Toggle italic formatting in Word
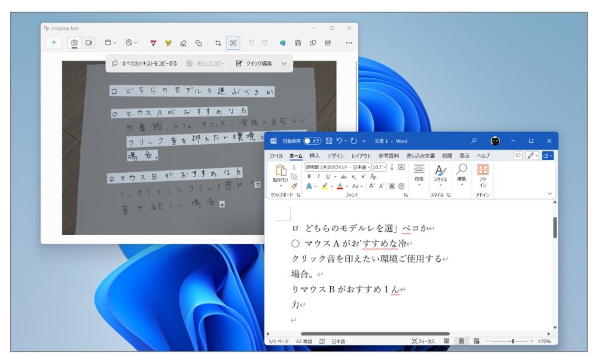 point(318,176)
